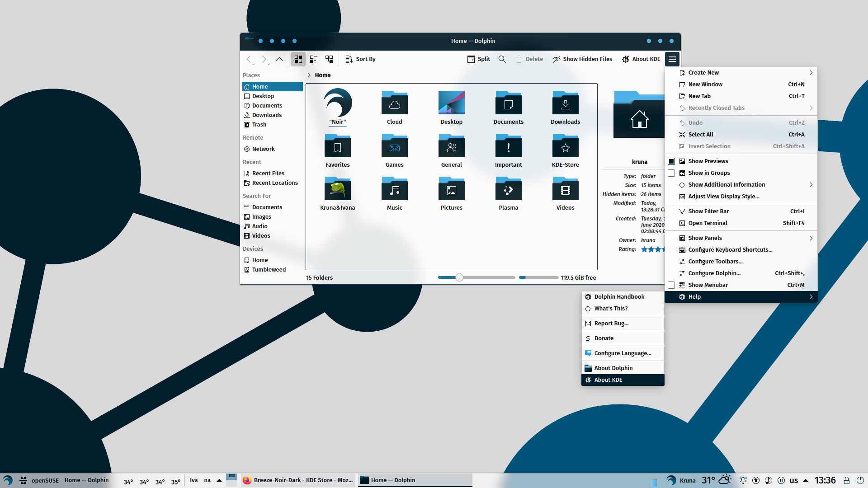Set the rating stars for kruna
The height and width of the screenshot is (488, 868).
tap(653, 249)
